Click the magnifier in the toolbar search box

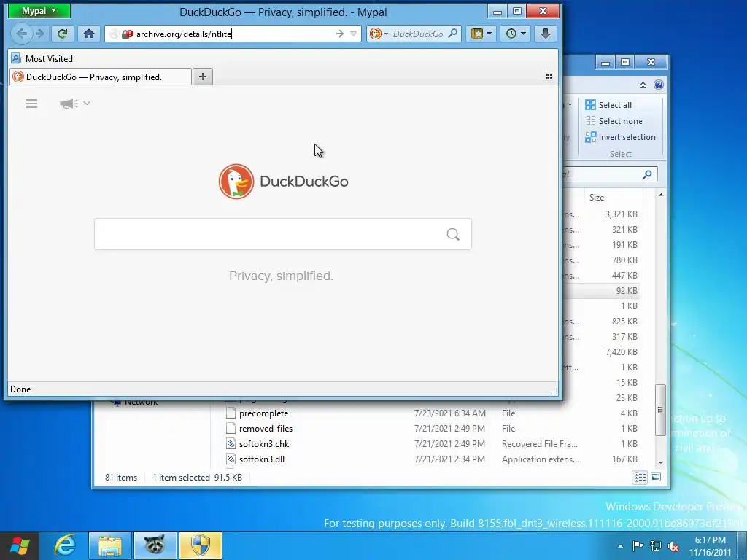tap(453, 34)
